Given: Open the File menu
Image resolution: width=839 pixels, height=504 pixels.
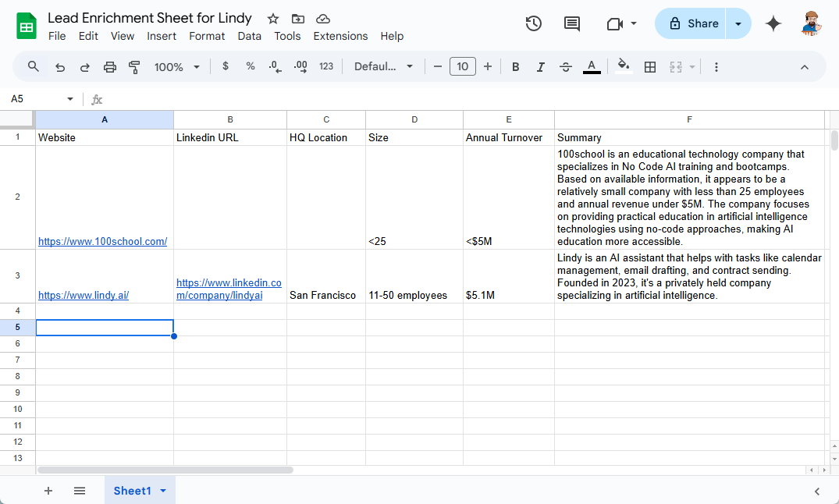Looking at the screenshot, I should (x=57, y=36).
